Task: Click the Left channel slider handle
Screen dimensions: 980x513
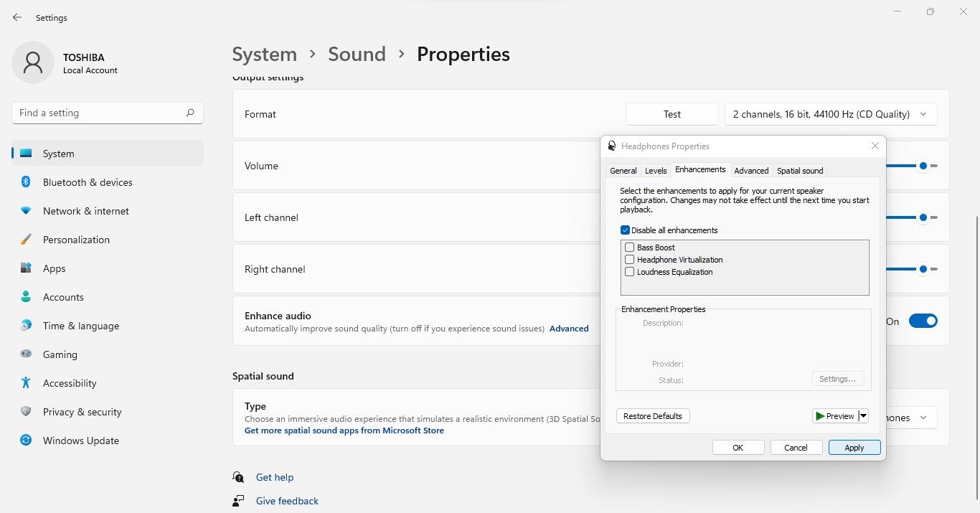Action: pos(923,217)
